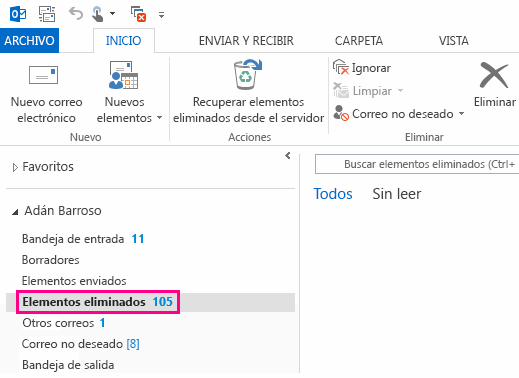Filter by Sin leer messages
Screen dimensions: 519x378
click(397, 194)
